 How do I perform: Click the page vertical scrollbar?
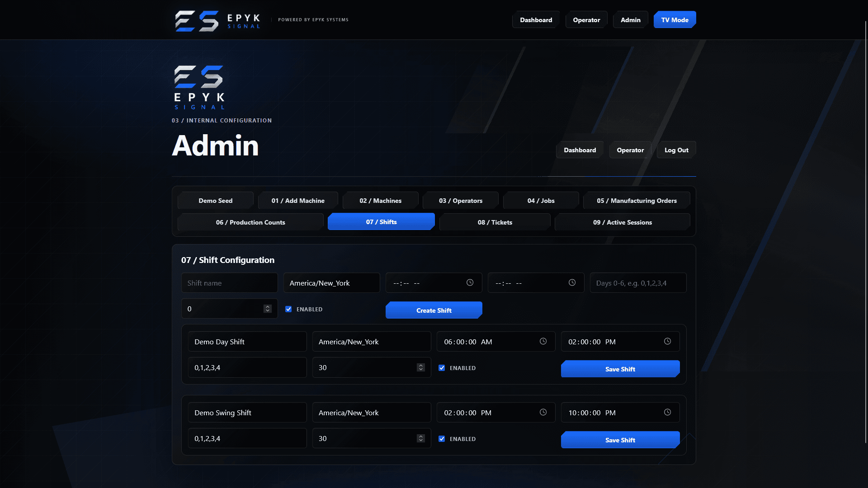tap(866, 233)
